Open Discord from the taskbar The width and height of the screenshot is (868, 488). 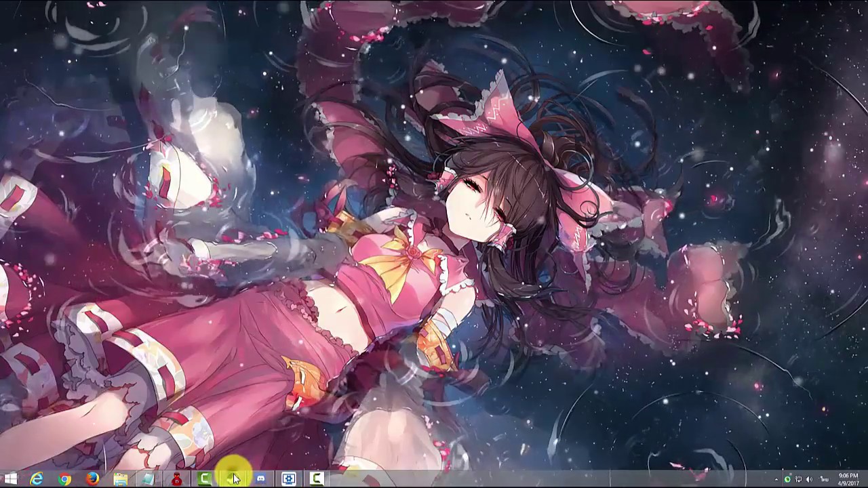pyautogui.click(x=260, y=479)
